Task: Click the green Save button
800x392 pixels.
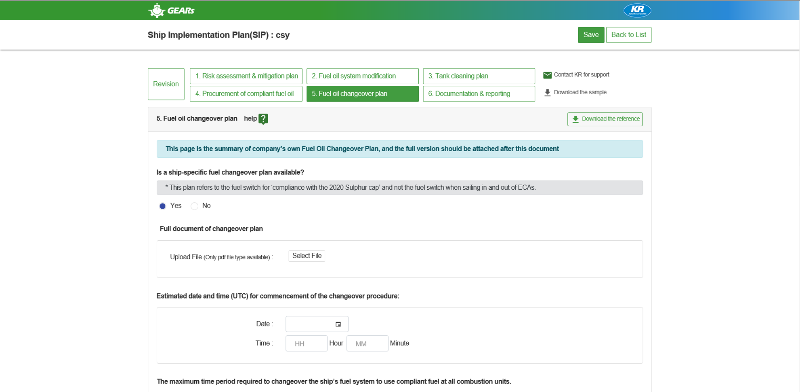Action: click(x=591, y=35)
